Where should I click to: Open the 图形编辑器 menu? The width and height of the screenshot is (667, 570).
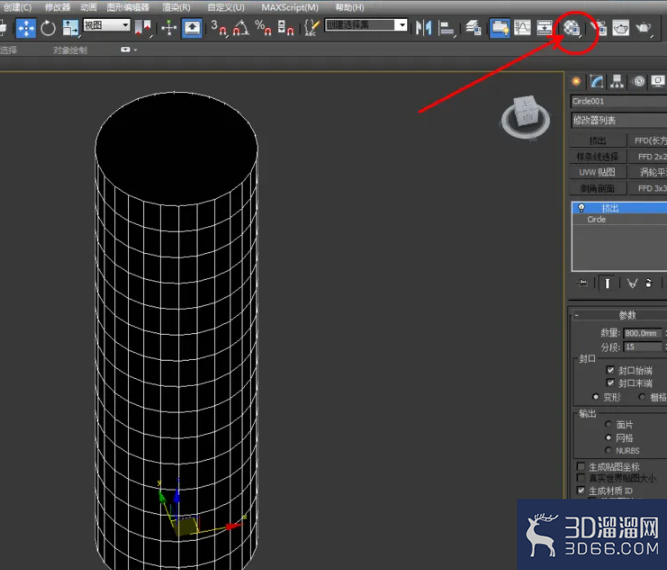tap(128, 7)
